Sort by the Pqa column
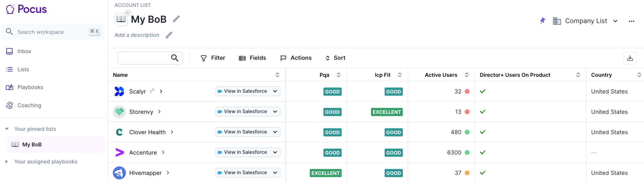 tap(338, 75)
